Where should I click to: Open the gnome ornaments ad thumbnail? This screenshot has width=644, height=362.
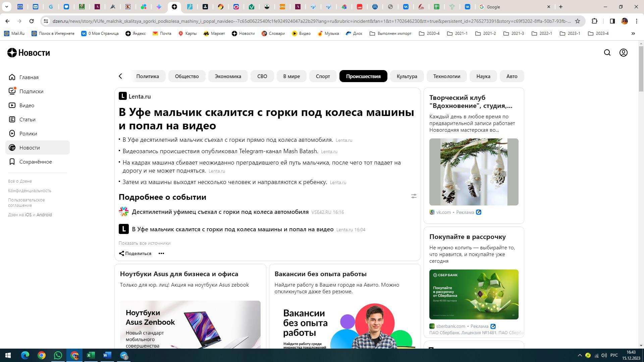pos(474,172)
